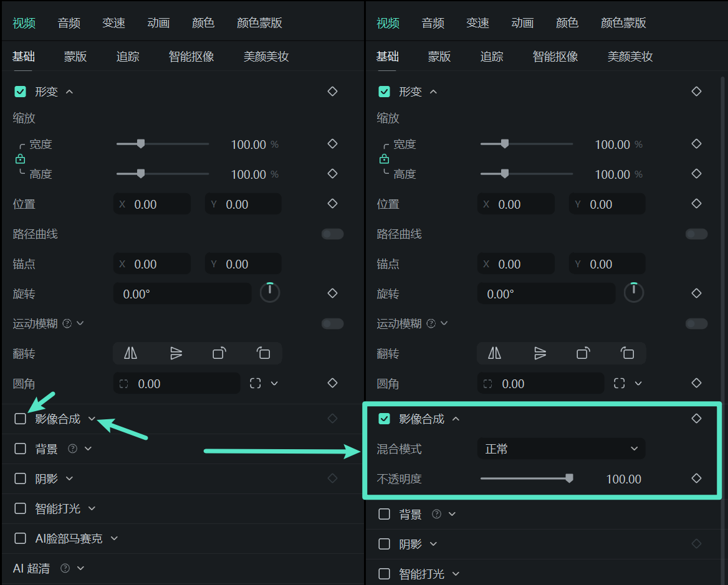This screenshot has height=585, width=728.
Task: Enable 阴影 checkbox in left panel
Action: click(21, 478)
